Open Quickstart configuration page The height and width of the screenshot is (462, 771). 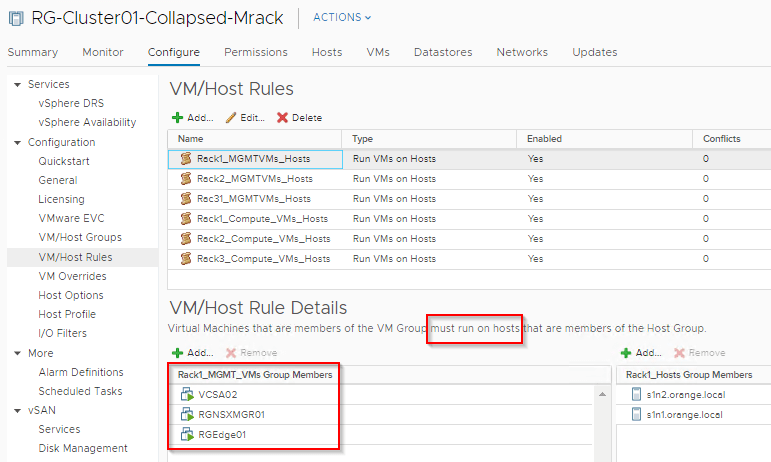click(x=64, y=161)
